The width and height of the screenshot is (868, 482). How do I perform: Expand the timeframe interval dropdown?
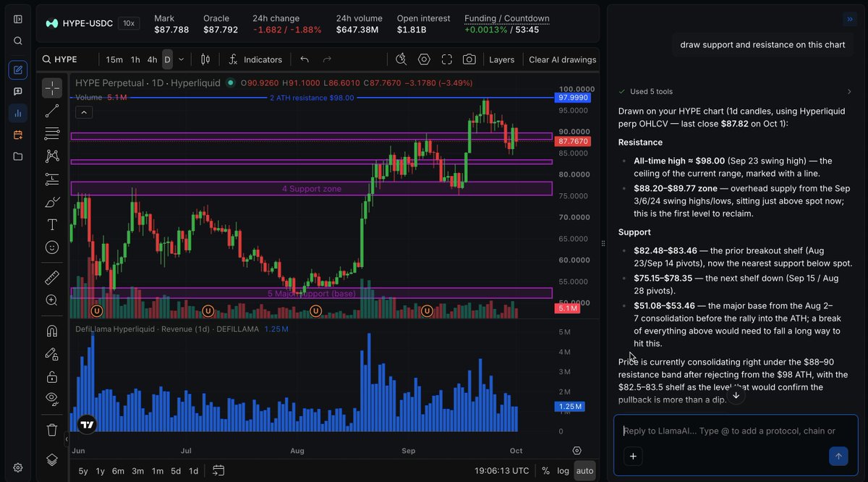(x=181, y=59)
